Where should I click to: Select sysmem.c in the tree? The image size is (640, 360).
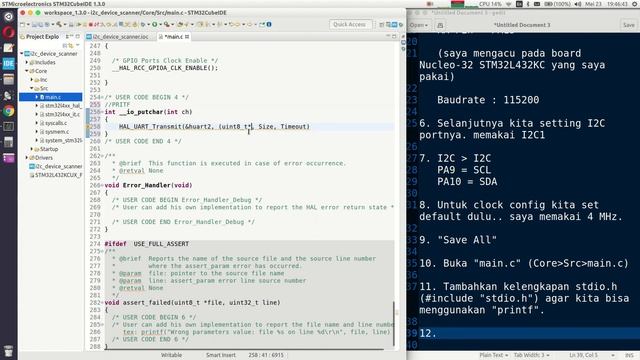coord(56,131)
